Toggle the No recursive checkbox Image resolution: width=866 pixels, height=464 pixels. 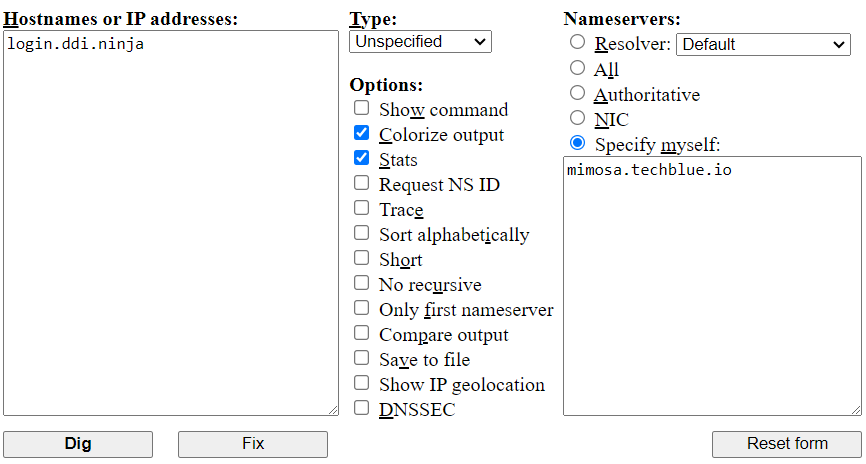pos(361,283)
